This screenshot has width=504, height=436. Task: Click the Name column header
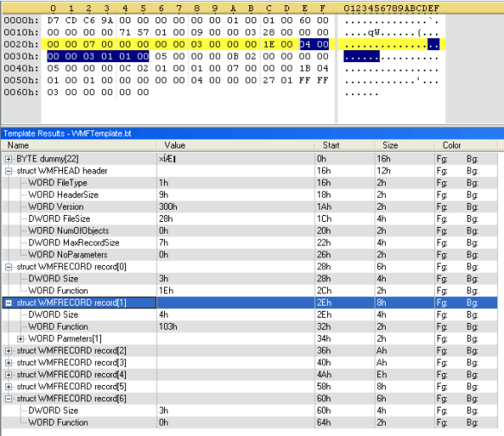[x=79, y=145]
